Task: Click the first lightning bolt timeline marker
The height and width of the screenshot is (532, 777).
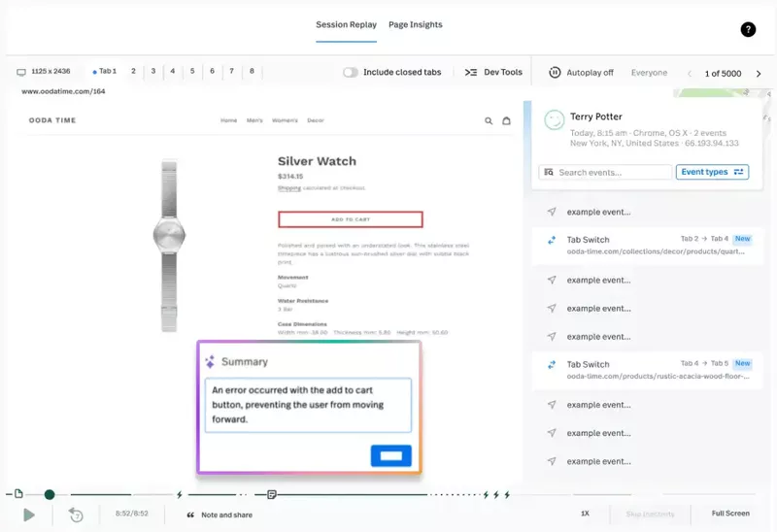Action: click(x=180, y=494)
